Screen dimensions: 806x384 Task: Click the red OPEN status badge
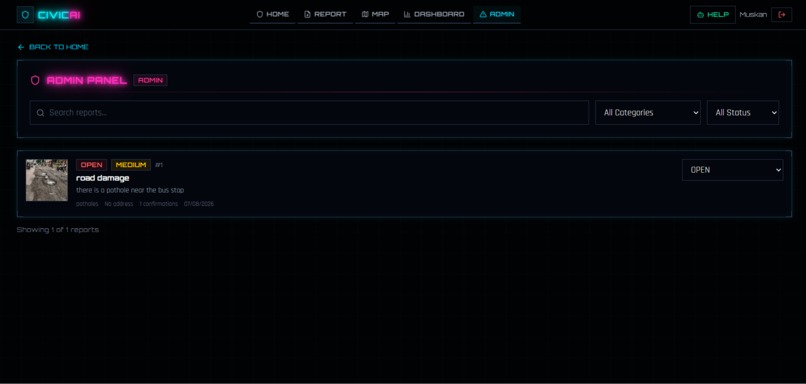point(91,165)
